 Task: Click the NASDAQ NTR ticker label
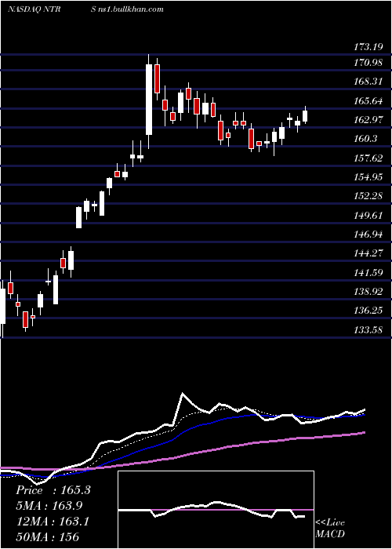click(x=34, y=9)
